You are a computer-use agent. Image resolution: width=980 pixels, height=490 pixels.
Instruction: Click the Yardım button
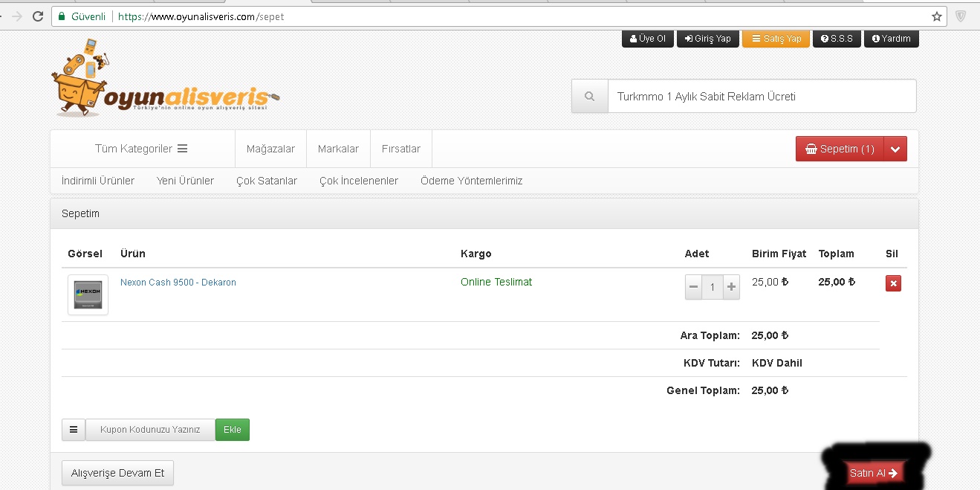point(892,39)
